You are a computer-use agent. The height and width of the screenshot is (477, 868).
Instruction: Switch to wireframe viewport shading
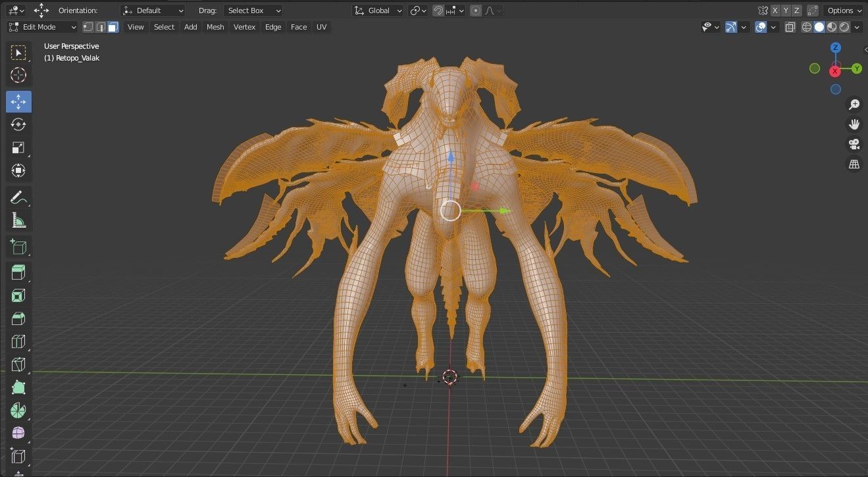(x=806, y=27)
